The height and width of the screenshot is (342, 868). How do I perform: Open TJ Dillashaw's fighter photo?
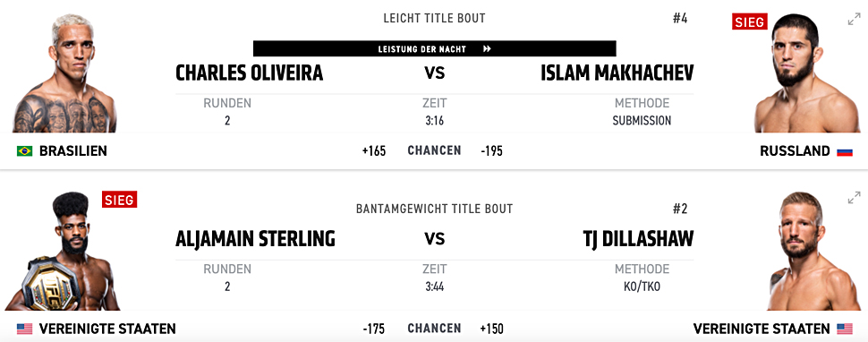tap(805, 252)
